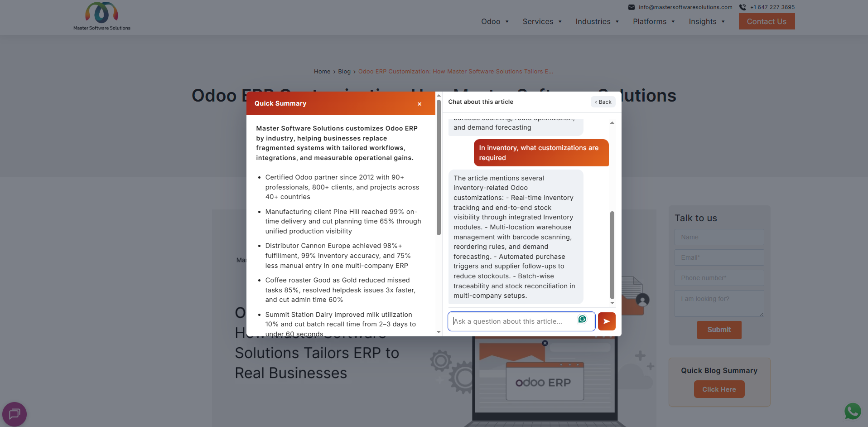Click the 'Coffee roaster Good as Gold' bullet

pos(340,290)
